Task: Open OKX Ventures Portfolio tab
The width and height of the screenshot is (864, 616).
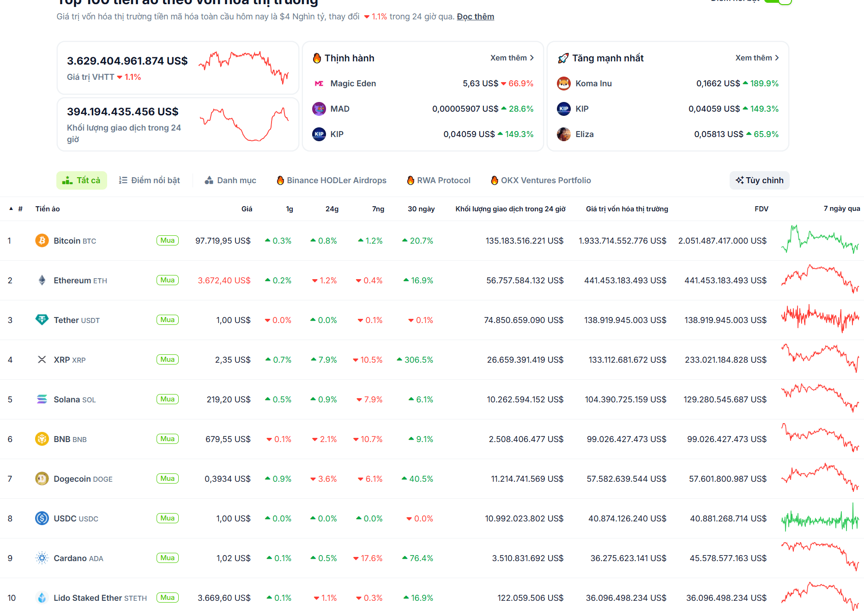Action: 541,180
